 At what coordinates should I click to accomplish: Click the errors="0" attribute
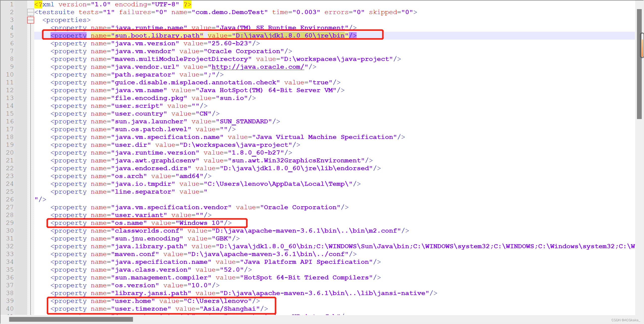point(344,12)
